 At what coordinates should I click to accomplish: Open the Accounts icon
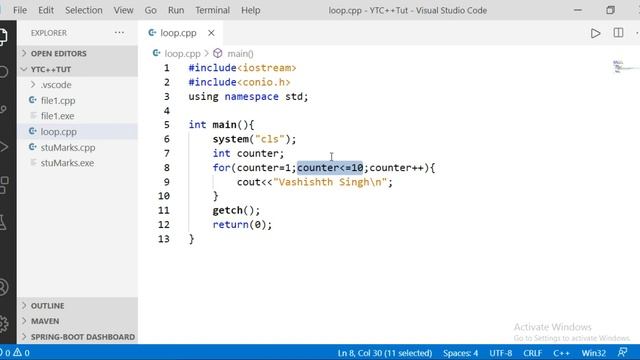(x=3, y=287)
